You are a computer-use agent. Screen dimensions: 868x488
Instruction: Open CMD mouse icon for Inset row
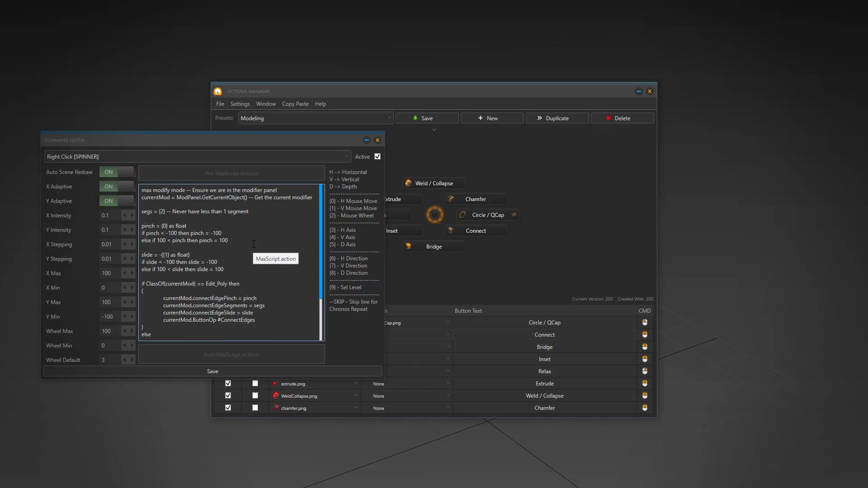645,359
